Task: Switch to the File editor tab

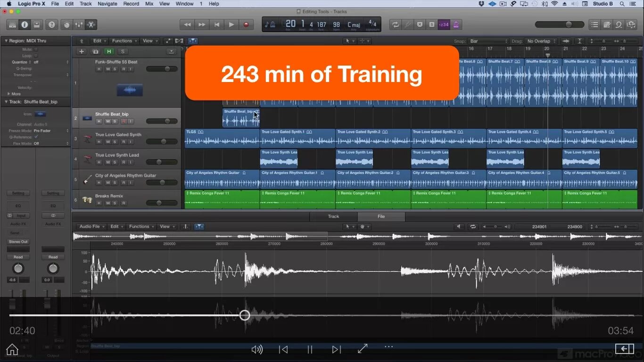Action: [381, 216]
